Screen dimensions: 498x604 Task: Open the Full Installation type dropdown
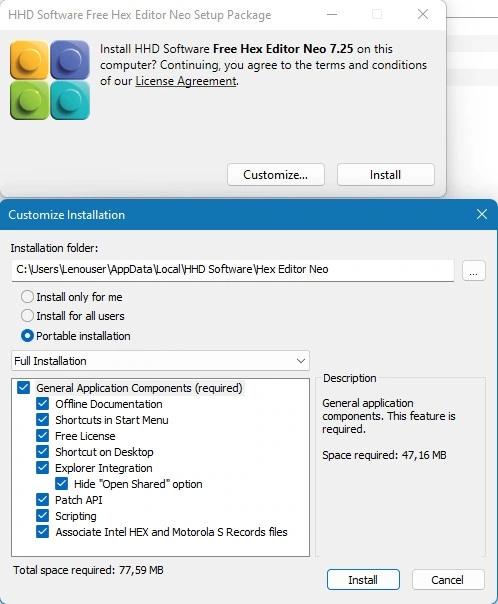[160, 361]
